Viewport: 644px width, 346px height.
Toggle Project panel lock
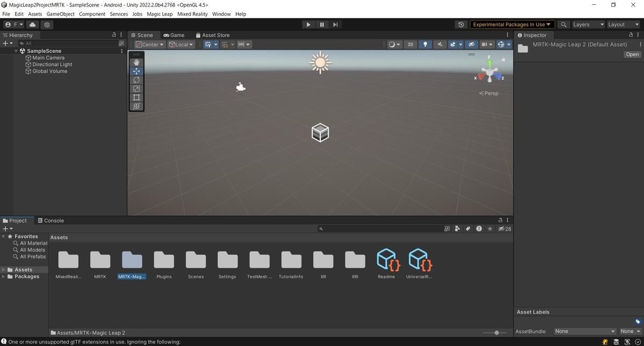point(500,220)
